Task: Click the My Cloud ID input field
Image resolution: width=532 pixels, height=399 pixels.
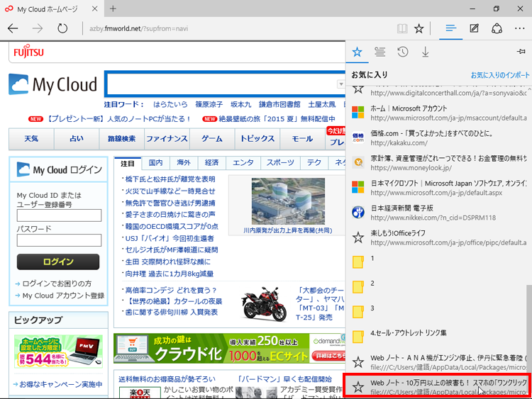Action: (x=59, y=215)
